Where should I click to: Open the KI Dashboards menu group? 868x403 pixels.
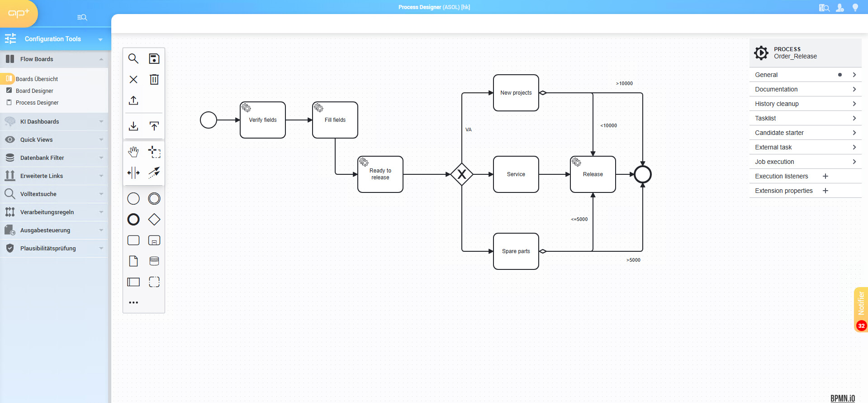[54, 121]
